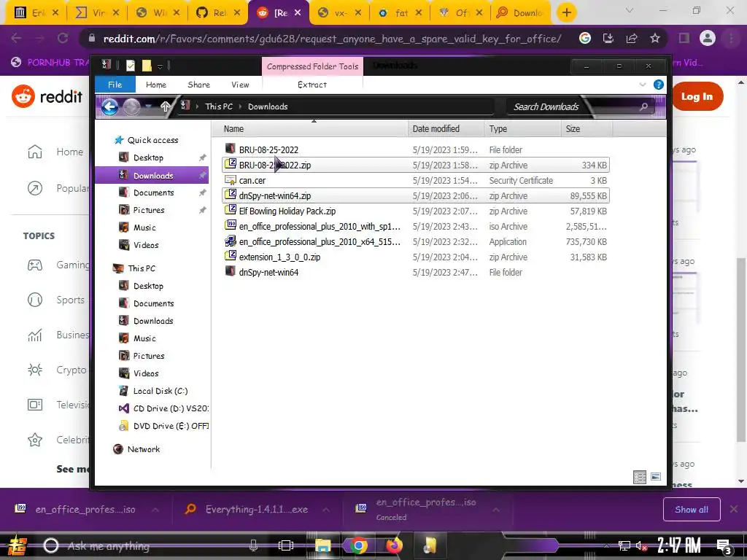Click Show all downloads button
This screenshot has width=747, height=560.
692,510
